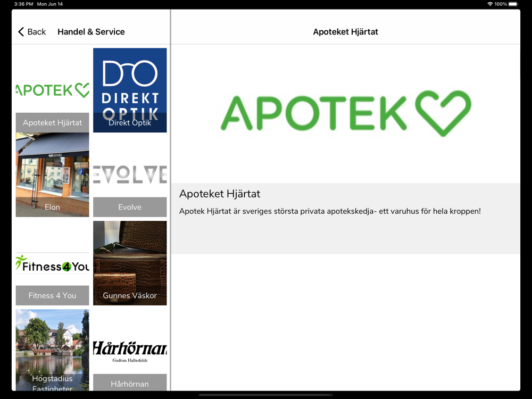Open the Gunnes Väskor tile

click(130, 263)
